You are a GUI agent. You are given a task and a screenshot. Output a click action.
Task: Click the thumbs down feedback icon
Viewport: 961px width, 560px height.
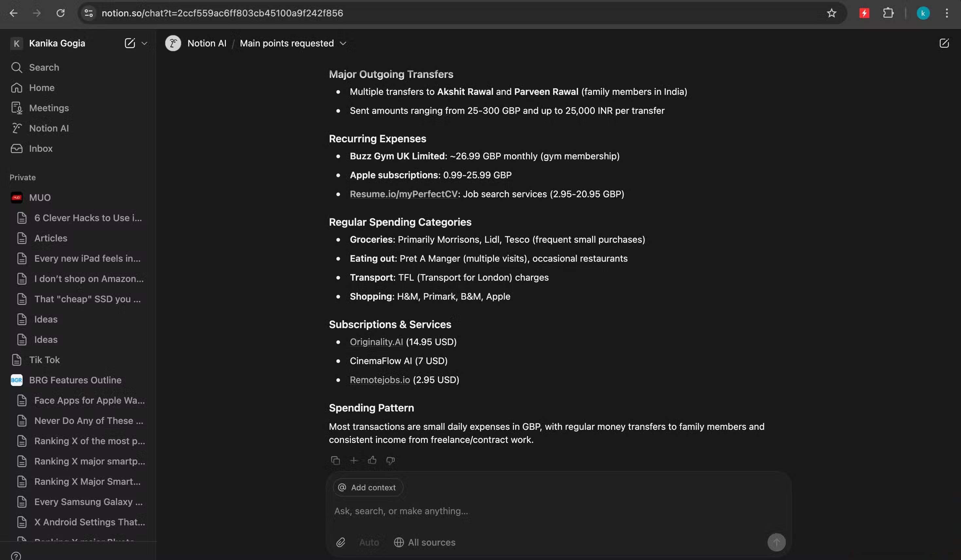[390, 461]
